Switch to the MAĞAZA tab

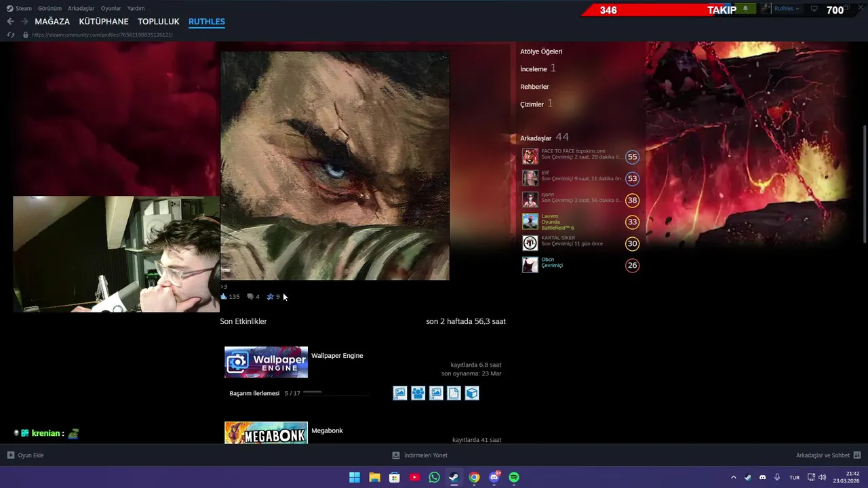(x=52, y=22)
